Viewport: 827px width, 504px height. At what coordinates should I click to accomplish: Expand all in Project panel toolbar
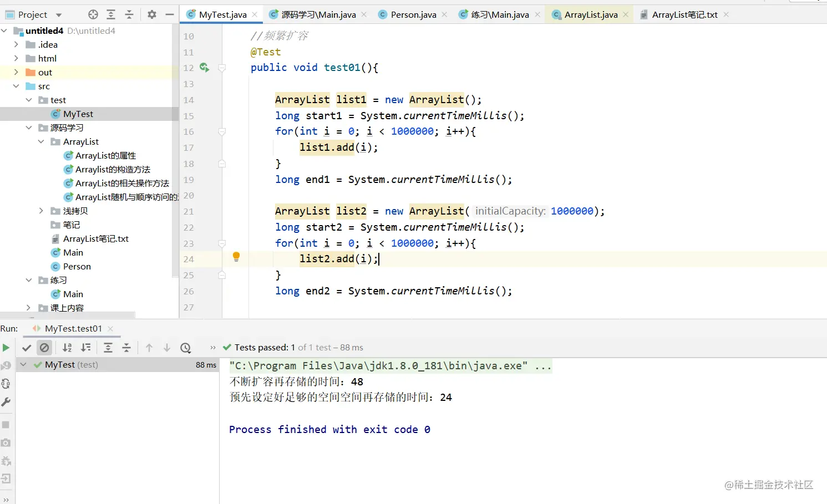pyautogui.click(x=111, y=14)
